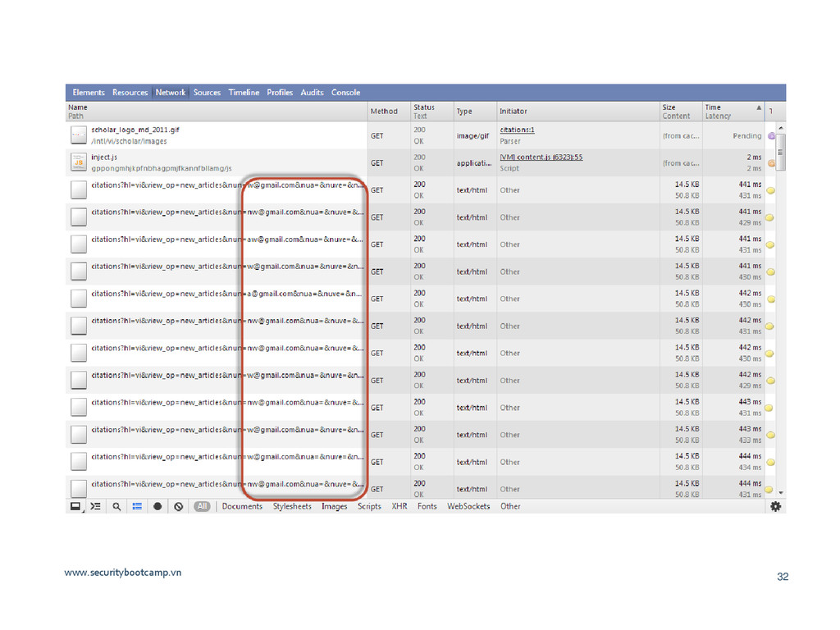Filter requests by Scripts
The width and height of the screenshot is (840, 630).
369,506
